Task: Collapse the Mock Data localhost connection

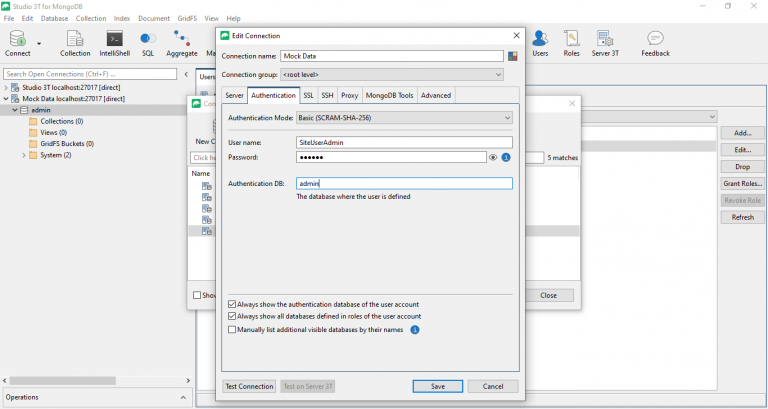Action: tap(6, 98)
